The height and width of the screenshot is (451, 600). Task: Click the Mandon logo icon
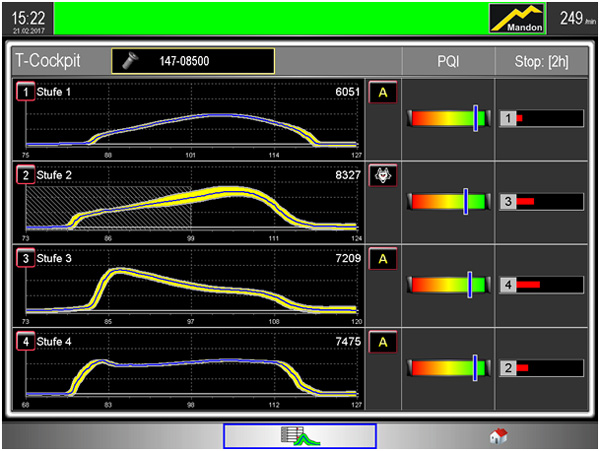pyautogui.click(x=517, y=19)
